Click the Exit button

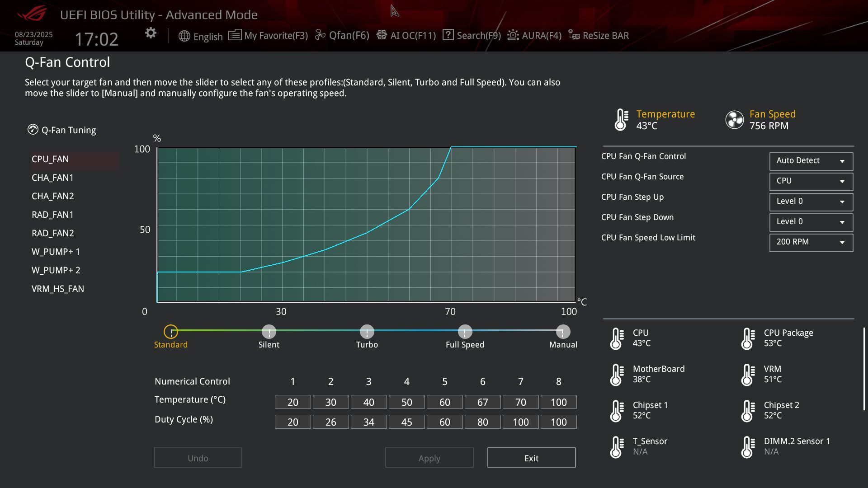pyautogui.click(x=531, y=458)
